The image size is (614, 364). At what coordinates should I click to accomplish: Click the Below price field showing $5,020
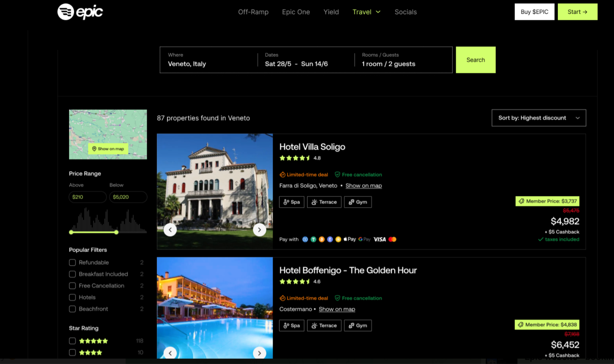pos(128,197)
